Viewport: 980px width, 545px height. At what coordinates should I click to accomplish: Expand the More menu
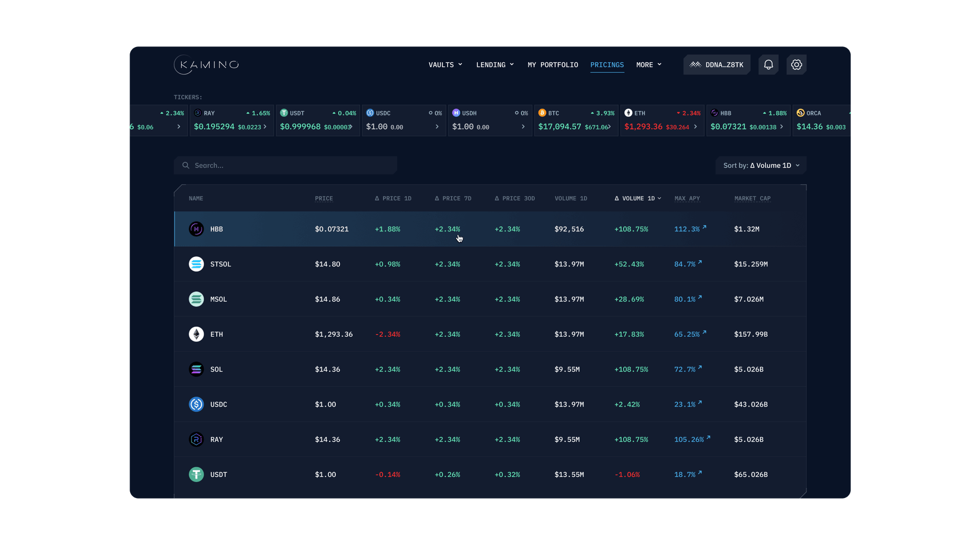(x=649, y=65)
